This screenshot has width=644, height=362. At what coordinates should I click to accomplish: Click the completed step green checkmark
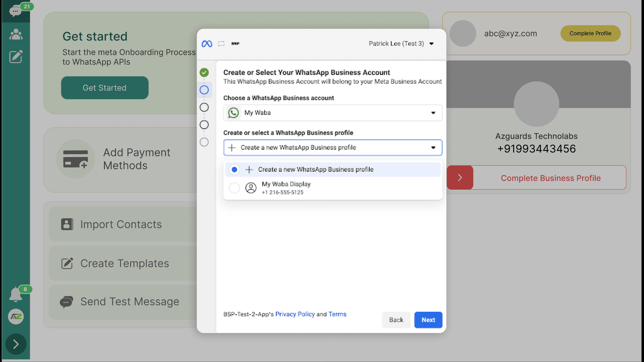(204, 72)
